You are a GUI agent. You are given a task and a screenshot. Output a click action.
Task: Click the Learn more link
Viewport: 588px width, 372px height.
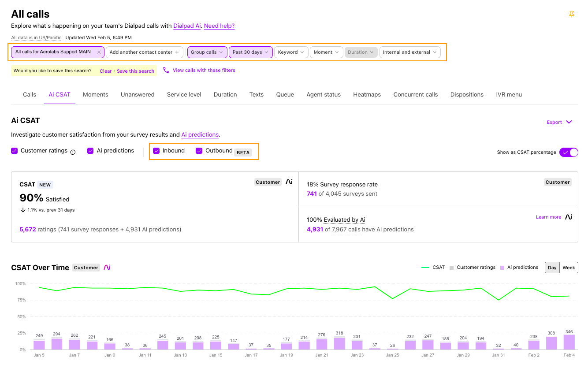pos(548,217)
